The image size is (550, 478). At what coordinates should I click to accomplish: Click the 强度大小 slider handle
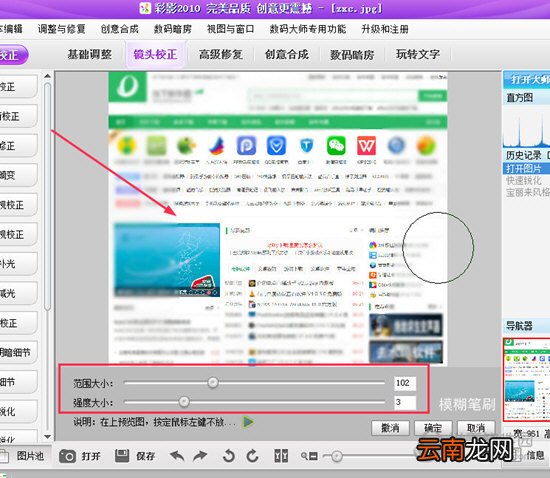[184, 402]
